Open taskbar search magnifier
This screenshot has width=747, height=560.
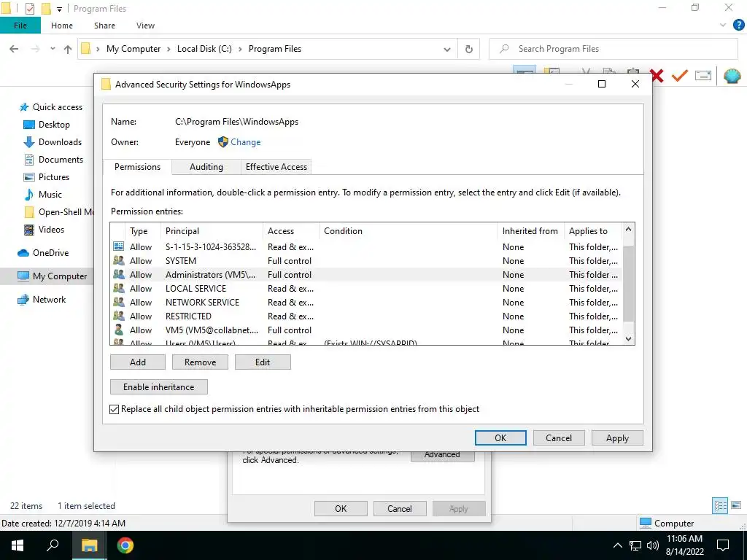pyautogui.click(x=53, y=545)
